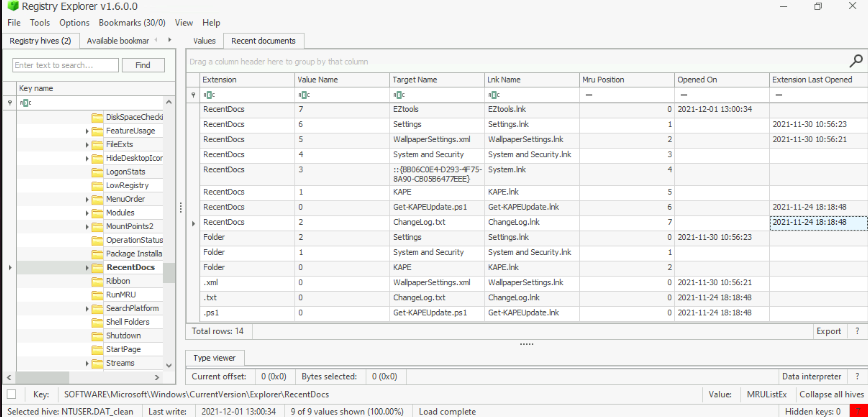This screenshot has width=868, height=417.
Task: Expand the Streams tree node
Action: click(x=87, y=364)
